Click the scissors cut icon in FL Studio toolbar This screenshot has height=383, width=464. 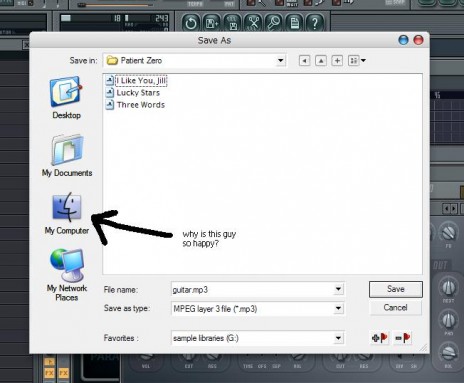253,23
